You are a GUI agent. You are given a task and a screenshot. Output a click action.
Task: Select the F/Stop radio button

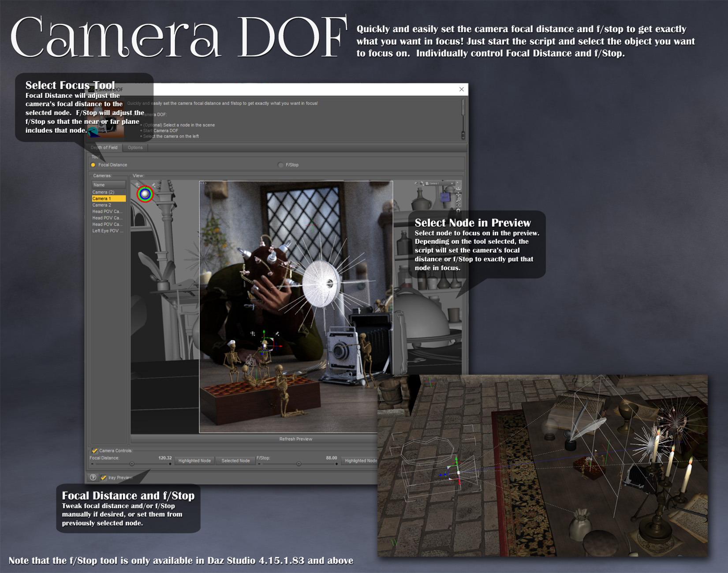pos(280,165)
